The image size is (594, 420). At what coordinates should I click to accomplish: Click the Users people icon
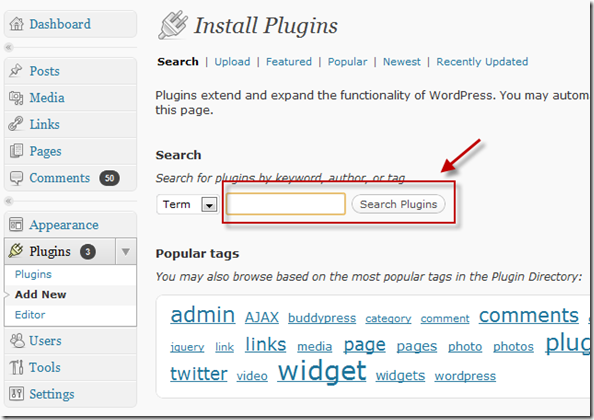(17, 340)
